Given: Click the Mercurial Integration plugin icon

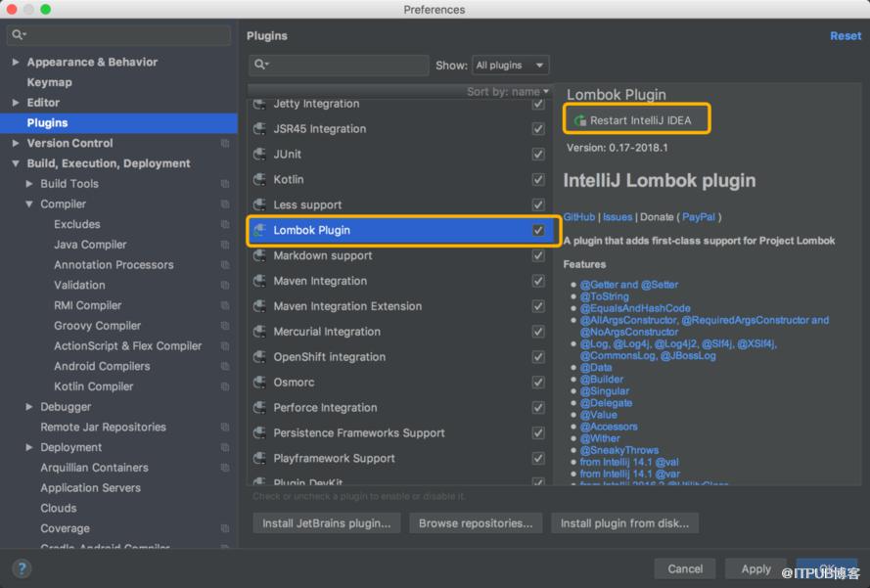Looking at the screenshot, I should (259, 332).
